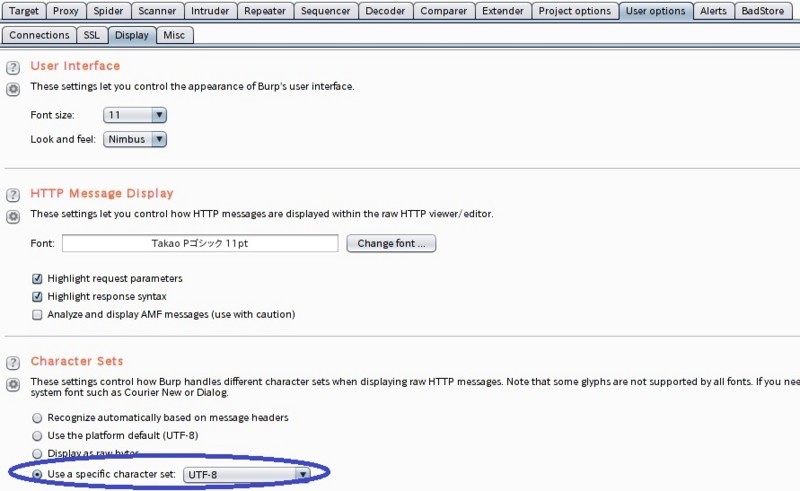The width and height of the screenshot is (800, 491).
Task: Switch to the Decoder tab
Action: tap(385, 11)
